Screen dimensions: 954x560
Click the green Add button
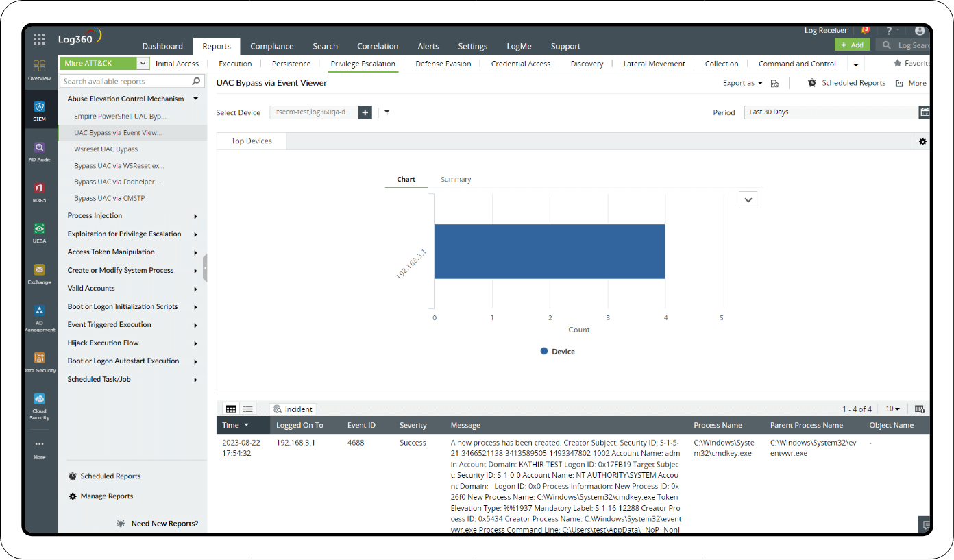pyautogui.click(x=852, y=45)
